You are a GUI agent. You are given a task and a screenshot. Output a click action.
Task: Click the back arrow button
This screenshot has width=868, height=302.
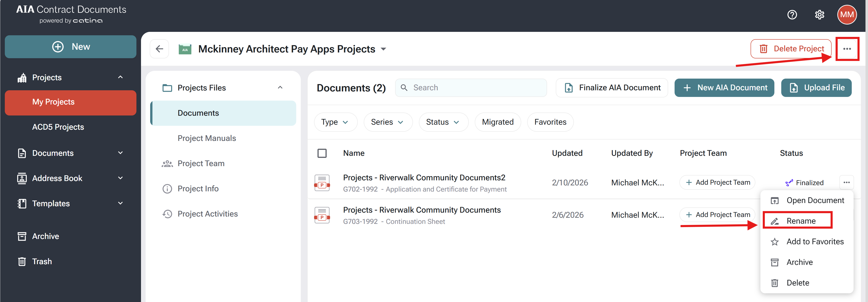click(x=159, y=49)
